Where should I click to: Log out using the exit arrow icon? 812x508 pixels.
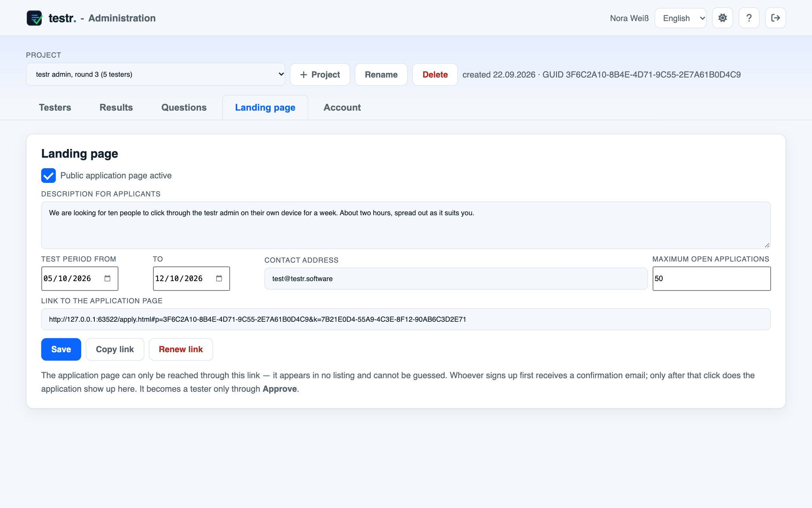(x=775, y=18)
